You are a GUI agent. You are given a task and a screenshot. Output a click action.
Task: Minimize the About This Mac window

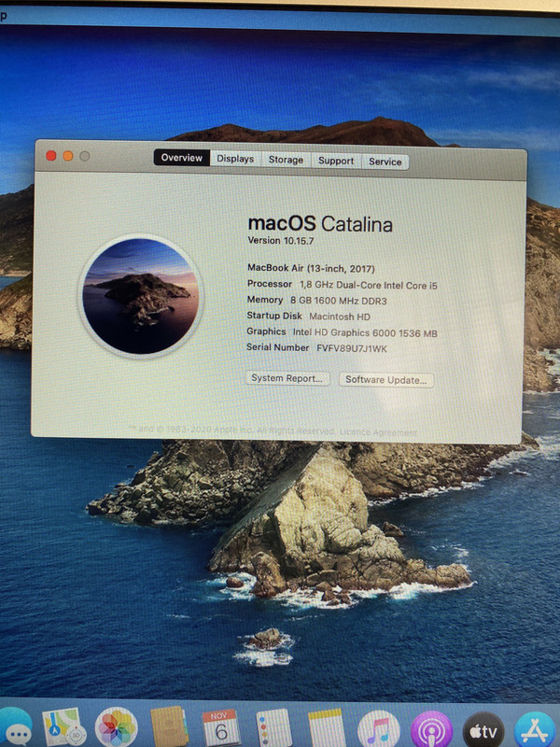point(68,156)
